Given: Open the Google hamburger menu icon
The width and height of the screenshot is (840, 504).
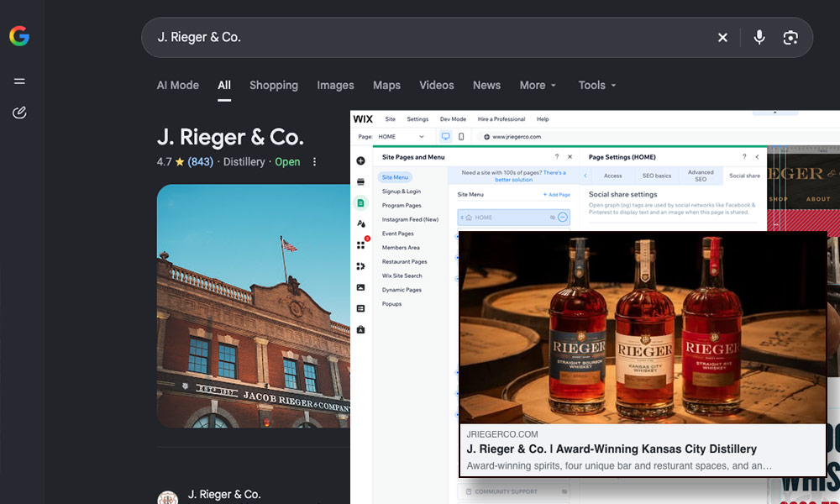Looking at the screenshot, I should [x=19, y=81].
